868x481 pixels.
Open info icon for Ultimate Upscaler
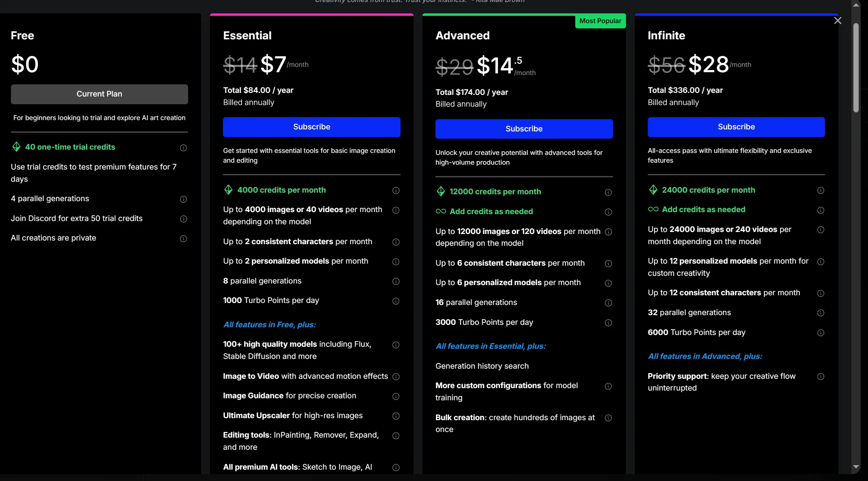(396, 416)
